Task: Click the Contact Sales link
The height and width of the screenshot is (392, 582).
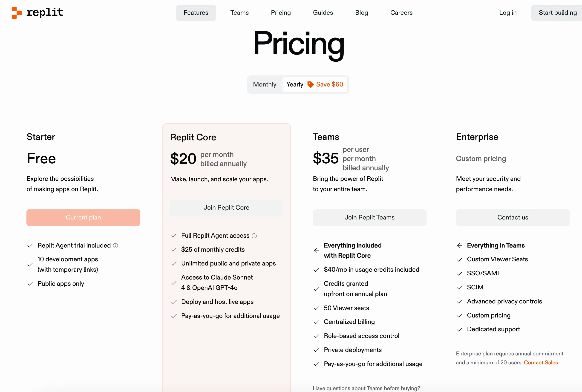Action: point(541,362)
